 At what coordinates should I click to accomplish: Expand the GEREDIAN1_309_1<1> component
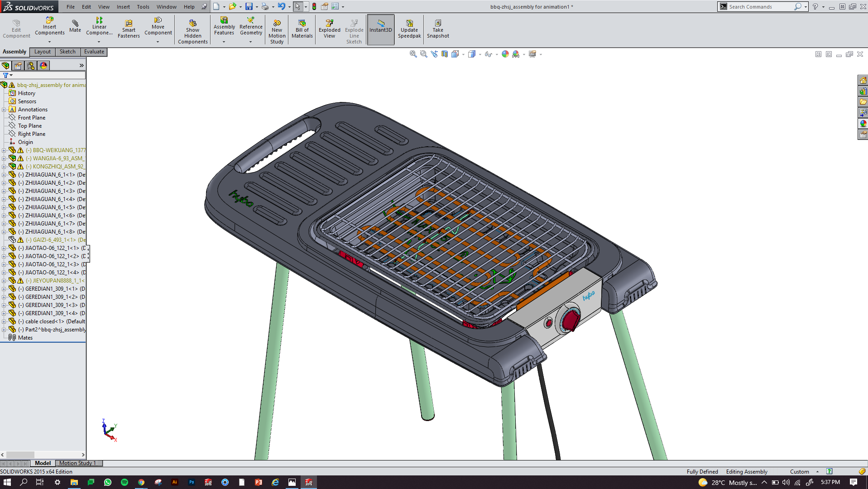tap(4, 289)
